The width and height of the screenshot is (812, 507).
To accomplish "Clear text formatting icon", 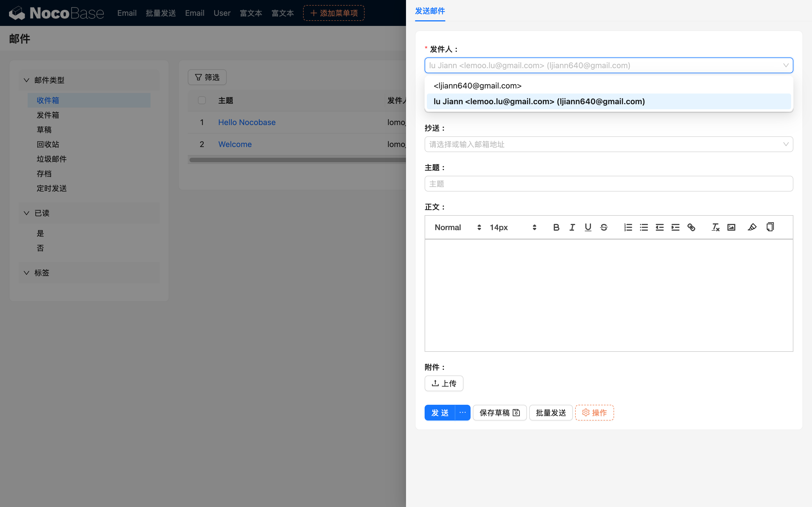I will point(715,227).
